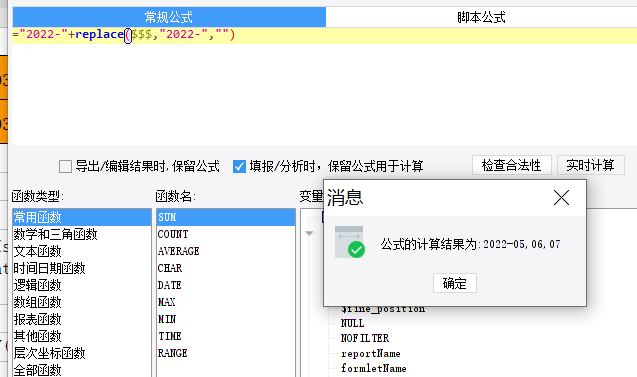Select MIN function name

click(x=226, y=319)
